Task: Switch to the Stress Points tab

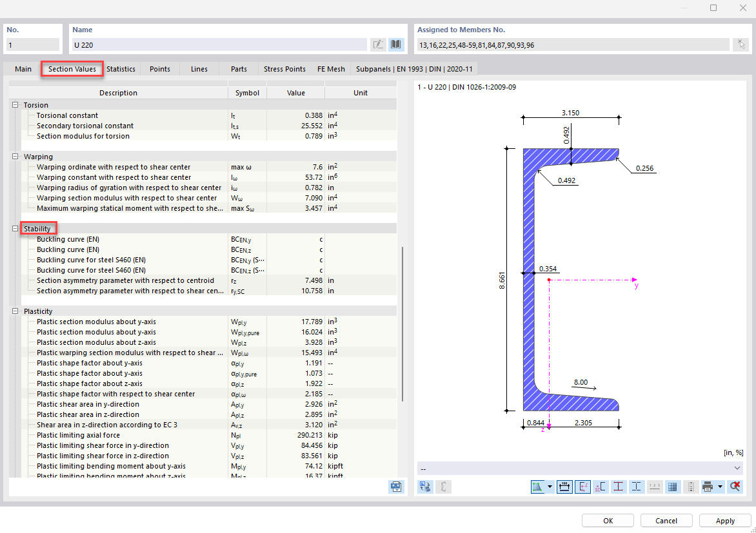Action: pos(284,68)
